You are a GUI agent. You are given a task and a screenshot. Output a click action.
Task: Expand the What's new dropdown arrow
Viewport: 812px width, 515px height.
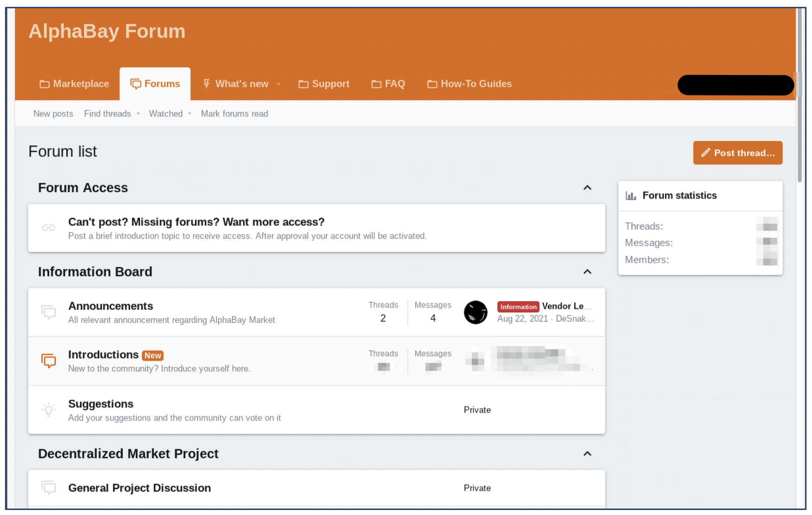pos(278,84)
